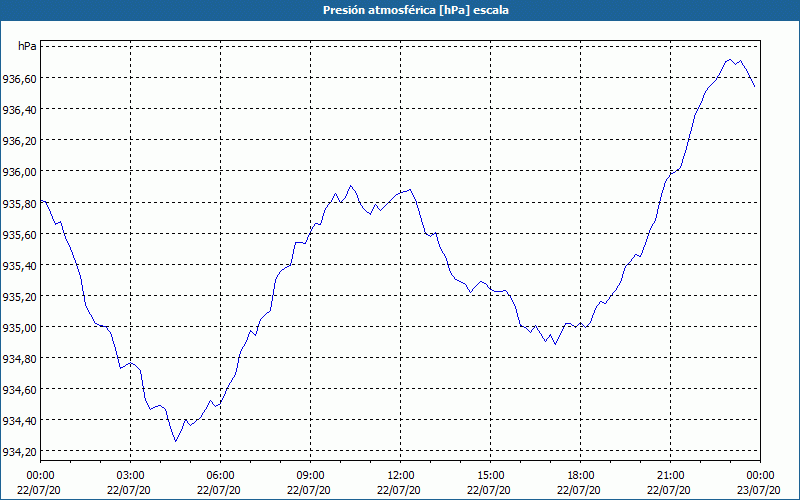
Task: Click the 09:00 time axis label
Action: [310, 476]
